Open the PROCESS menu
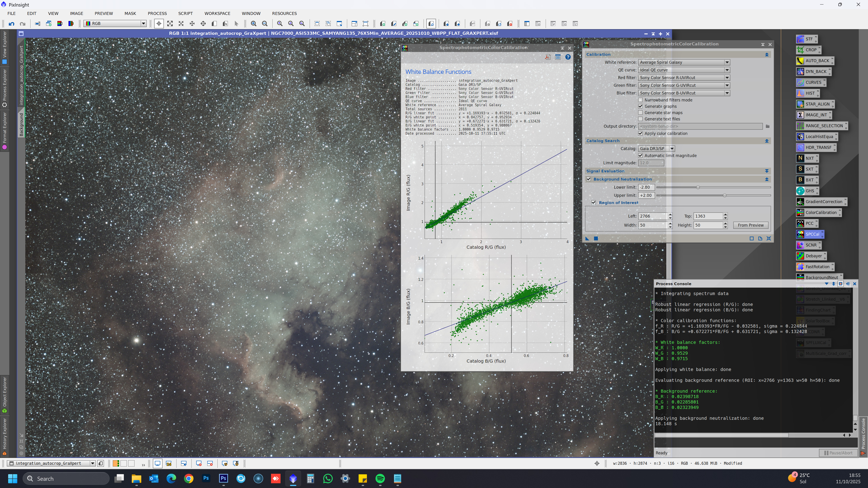Viewport: 868px width, 488px height. coord(157,14)
